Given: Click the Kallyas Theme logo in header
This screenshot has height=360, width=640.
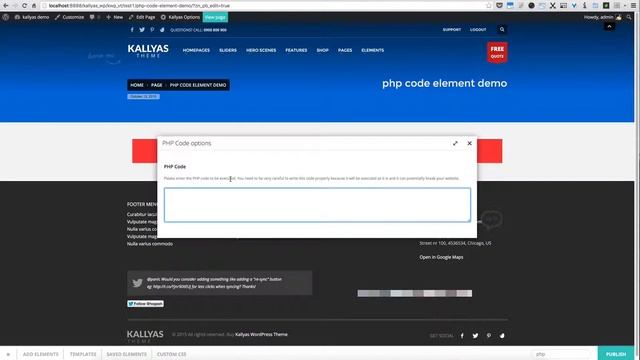Looking at the screenshot, I should point(148,51).
